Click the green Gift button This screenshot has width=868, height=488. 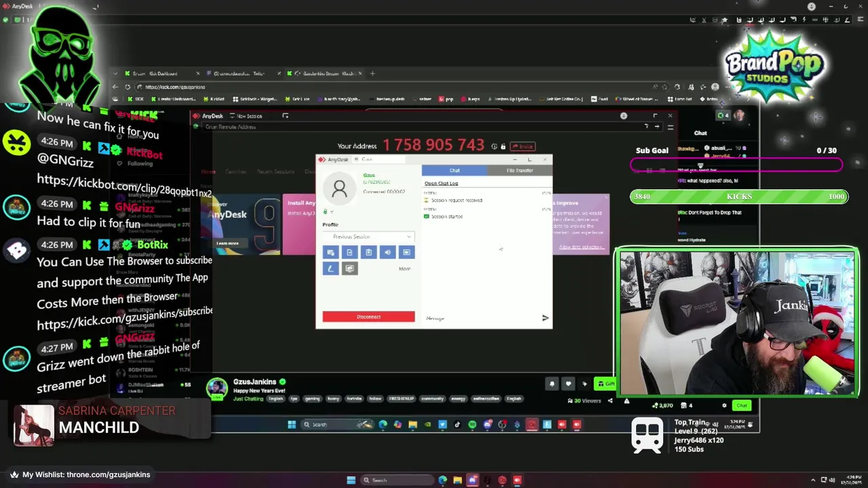click(605, 384)
